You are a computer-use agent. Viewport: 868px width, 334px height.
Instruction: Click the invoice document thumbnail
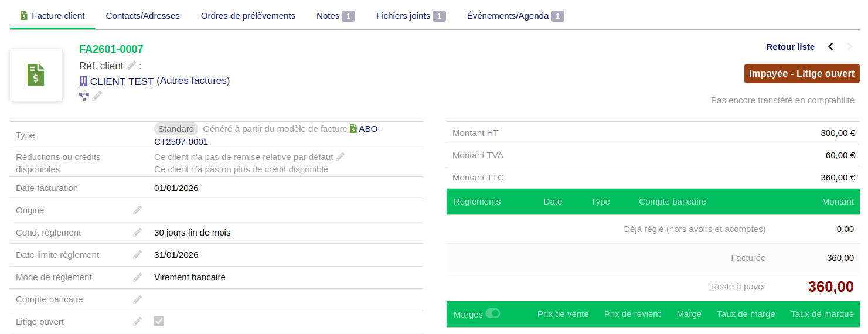click(36, 75)
